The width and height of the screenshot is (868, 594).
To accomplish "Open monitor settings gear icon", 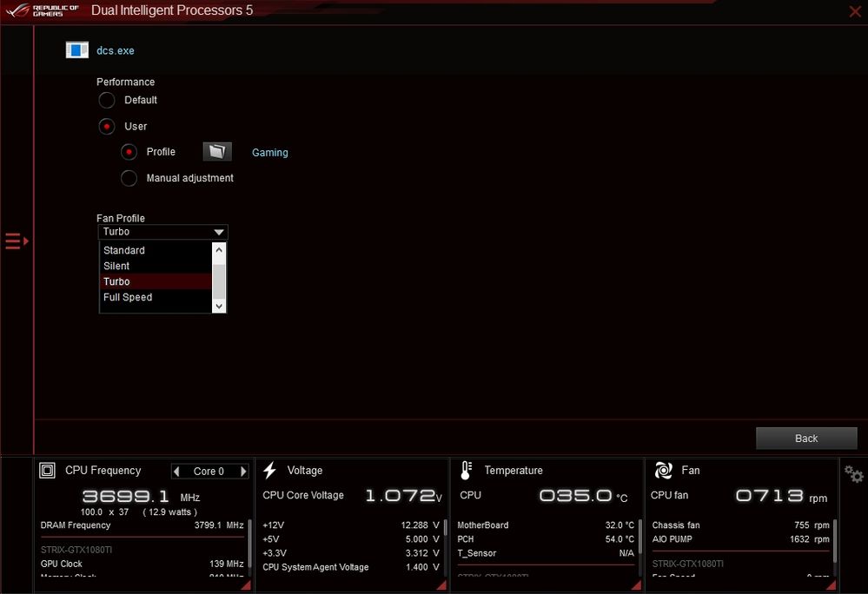I will click(x=853, y=474).
